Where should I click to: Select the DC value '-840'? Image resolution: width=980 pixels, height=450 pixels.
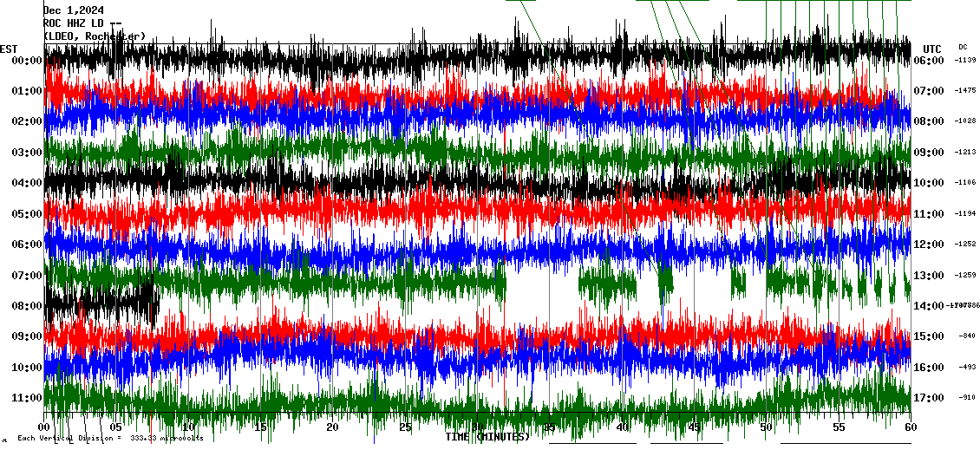tap(967, 336)
